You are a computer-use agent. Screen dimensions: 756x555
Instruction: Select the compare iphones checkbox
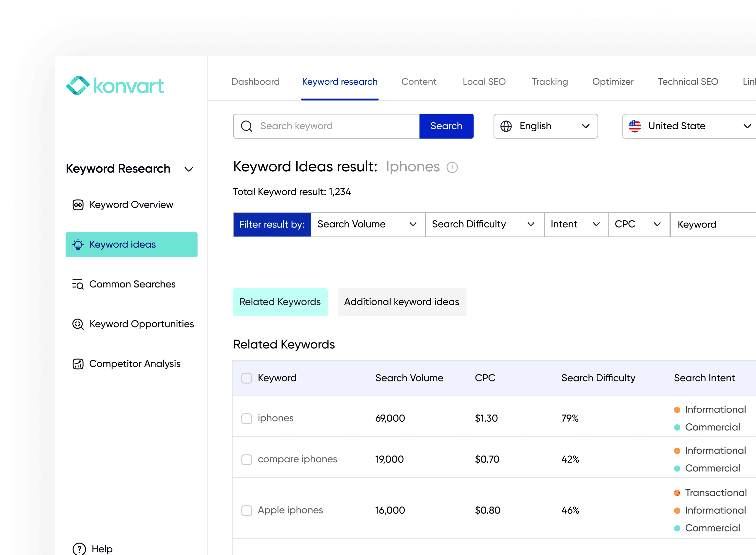246,459
